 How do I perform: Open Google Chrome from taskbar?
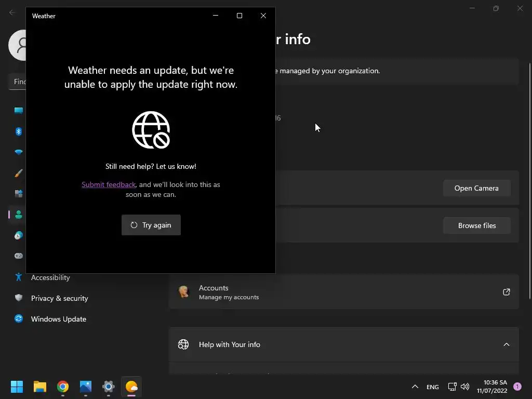(x=63, y=387)
